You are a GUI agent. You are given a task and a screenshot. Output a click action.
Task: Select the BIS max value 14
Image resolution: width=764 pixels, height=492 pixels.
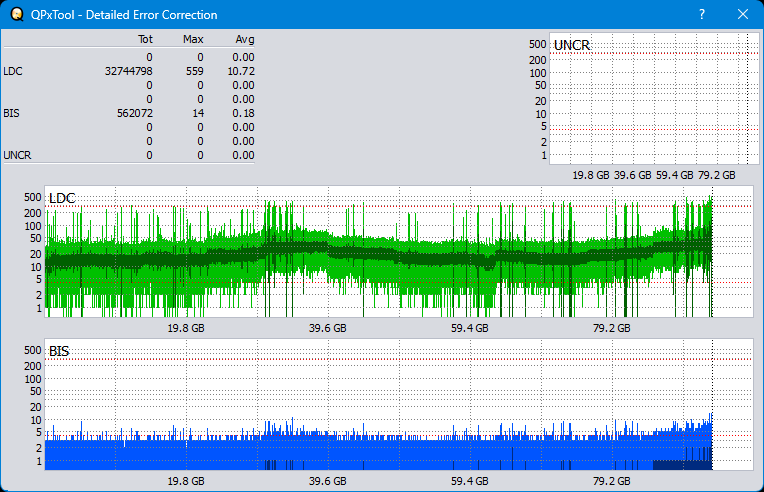pos(198,113)
